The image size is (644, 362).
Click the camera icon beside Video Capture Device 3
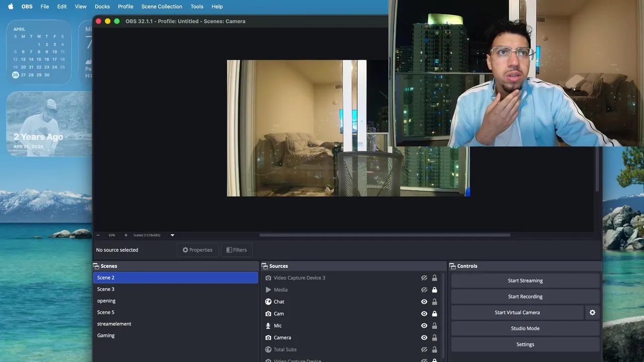pos(268,278)
